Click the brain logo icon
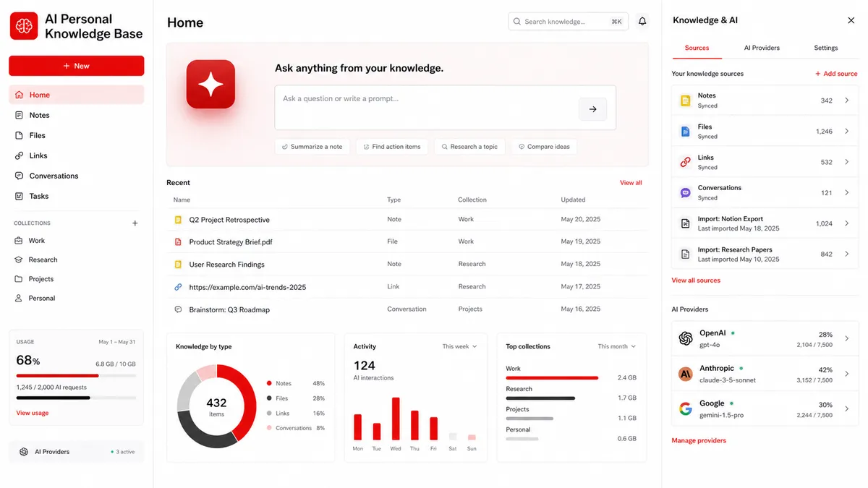 tap(24, 26)
